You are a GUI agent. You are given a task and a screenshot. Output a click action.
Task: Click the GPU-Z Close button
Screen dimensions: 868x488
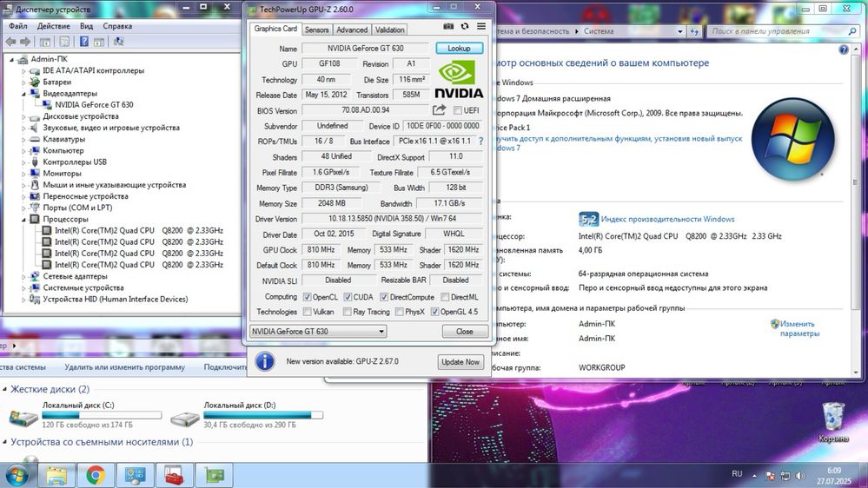465,332
